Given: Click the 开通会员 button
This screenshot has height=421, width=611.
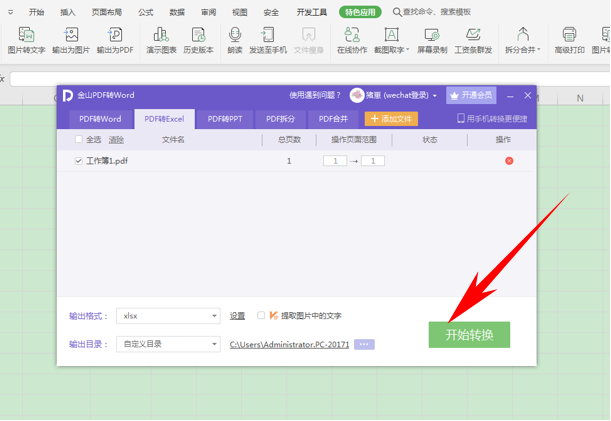Looking at the screenshot, I should click(x=471, y=96).
